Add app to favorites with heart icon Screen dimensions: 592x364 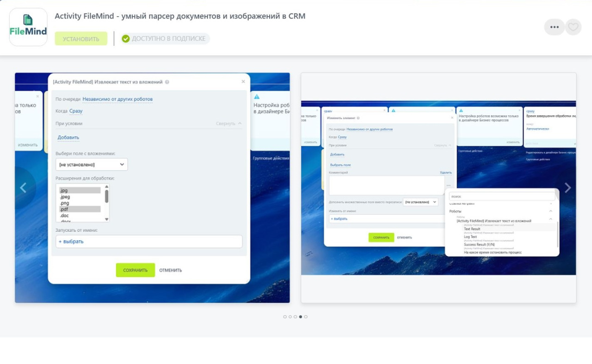pos(573,27)
